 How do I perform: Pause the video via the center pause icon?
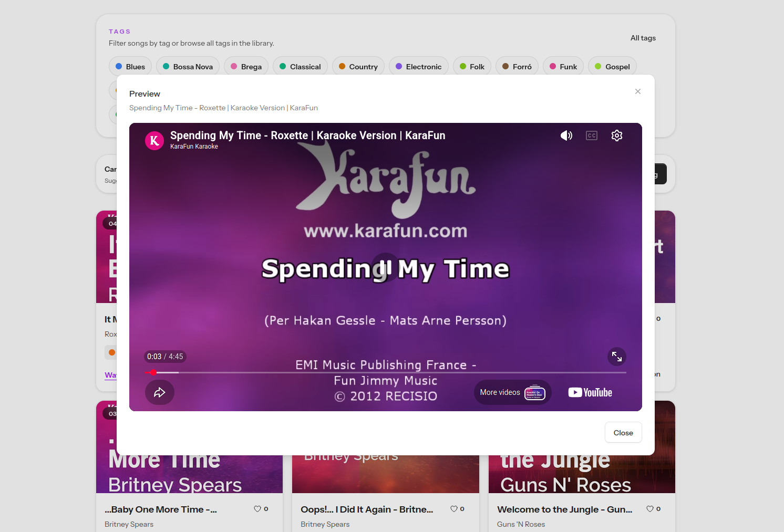click(x=385, y=267)
